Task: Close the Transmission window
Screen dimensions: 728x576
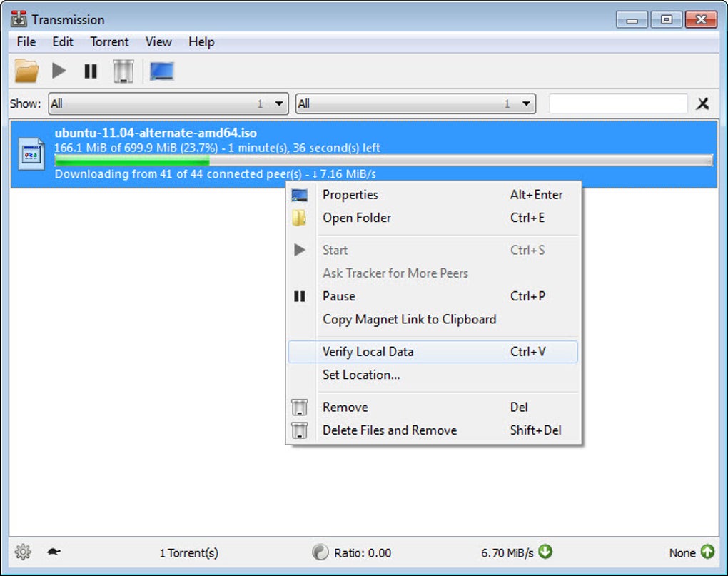Action: pyautogui.click(x=701, y=19)
